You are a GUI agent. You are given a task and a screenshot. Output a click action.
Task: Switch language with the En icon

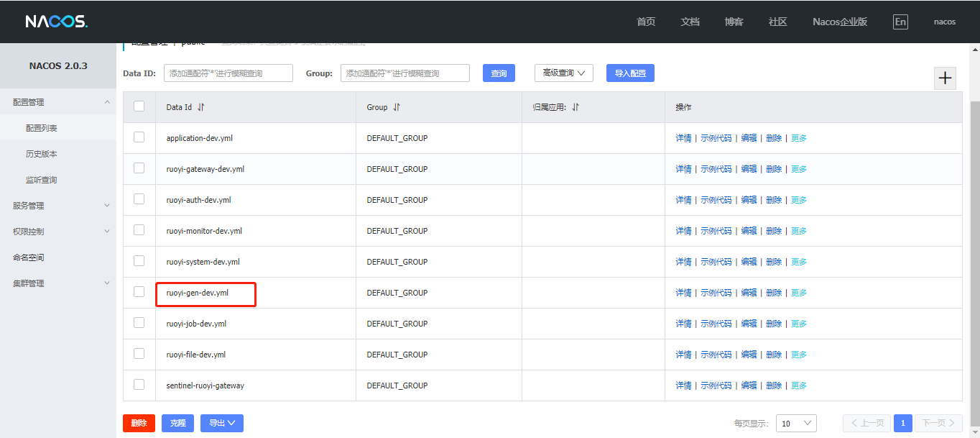point(900,22)
